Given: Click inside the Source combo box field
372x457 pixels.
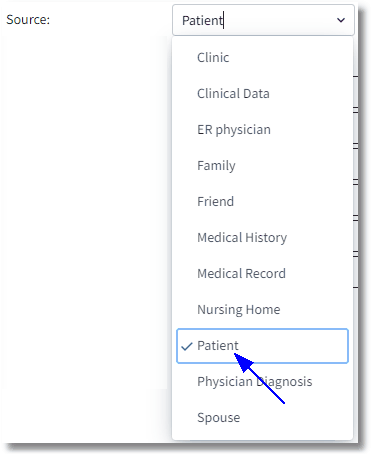Looking at the screenshot, I should tap(263, 20).
